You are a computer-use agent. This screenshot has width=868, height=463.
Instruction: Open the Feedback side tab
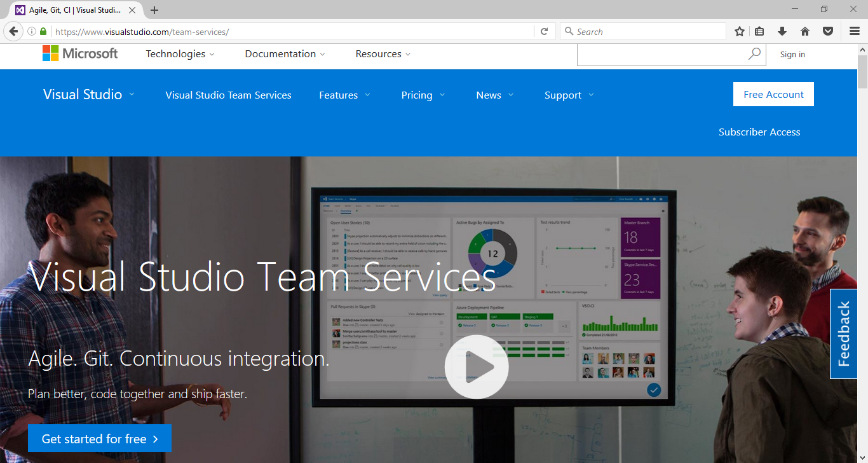pos(843,334)
